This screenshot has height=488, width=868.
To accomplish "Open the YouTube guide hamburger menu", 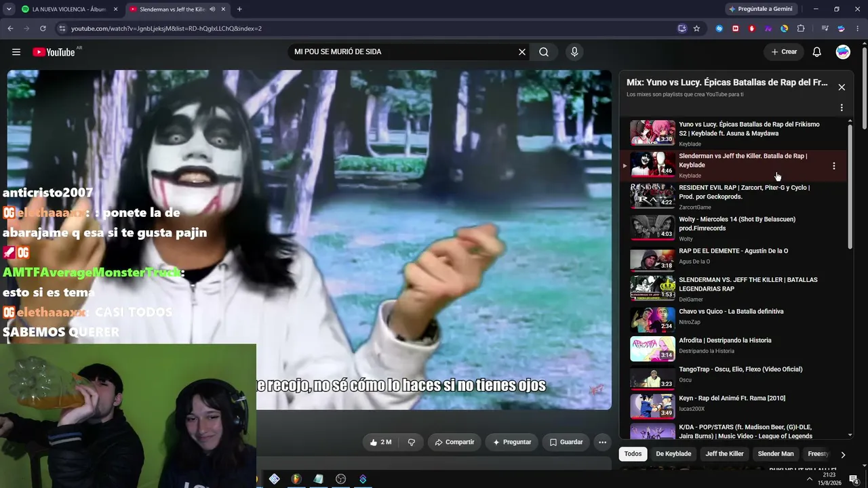I will [16, 52].
